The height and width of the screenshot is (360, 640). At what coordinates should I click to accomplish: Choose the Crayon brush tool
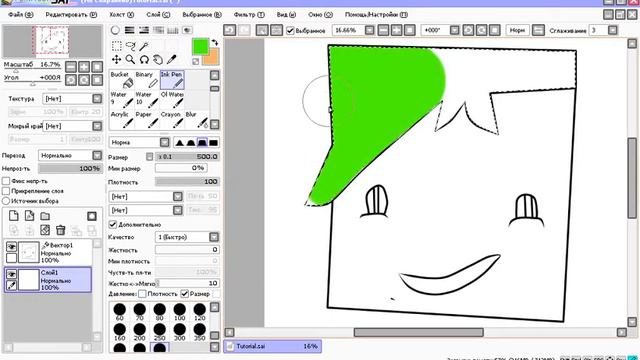click(172, 120)
